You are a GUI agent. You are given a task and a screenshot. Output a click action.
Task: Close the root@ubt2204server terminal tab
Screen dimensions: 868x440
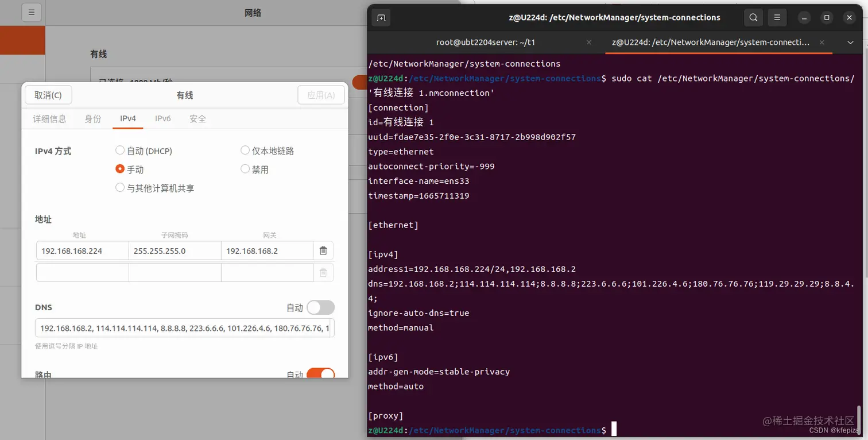pyautogui.click(x=589, y=43)
